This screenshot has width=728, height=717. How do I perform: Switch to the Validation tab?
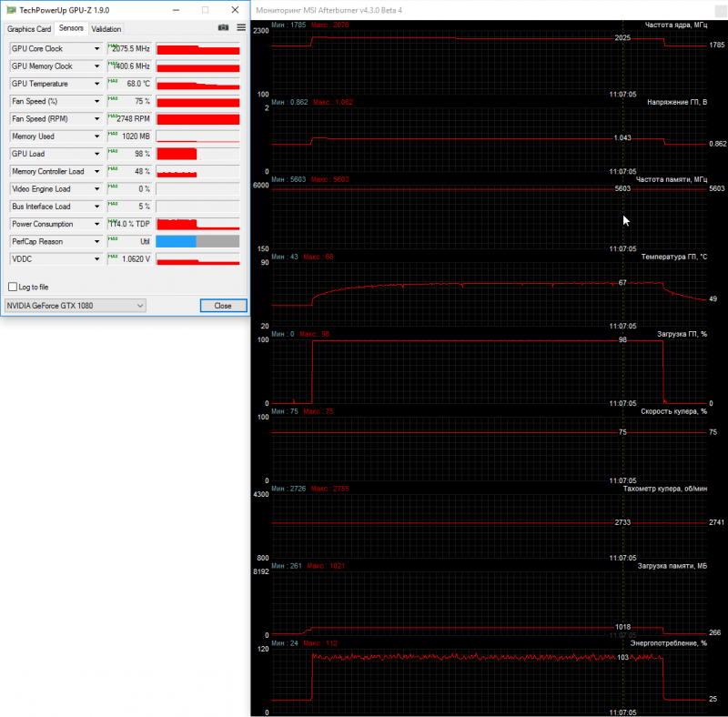(106, 29)
